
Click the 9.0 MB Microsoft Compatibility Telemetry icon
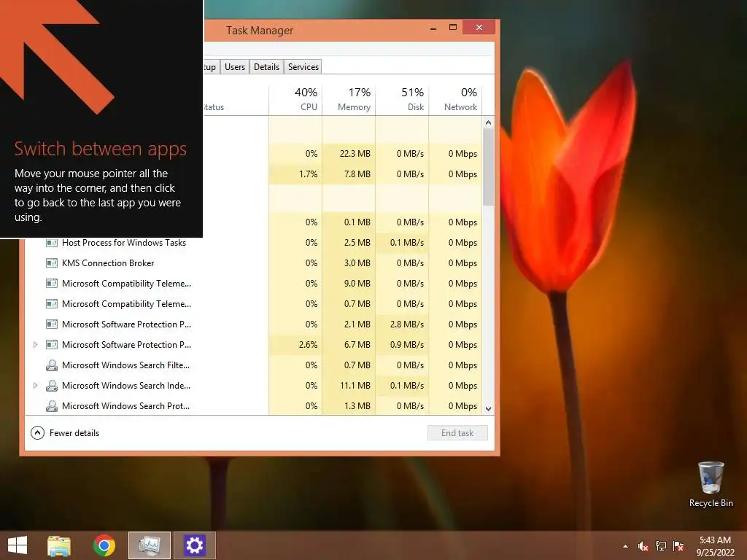point(52,284)
